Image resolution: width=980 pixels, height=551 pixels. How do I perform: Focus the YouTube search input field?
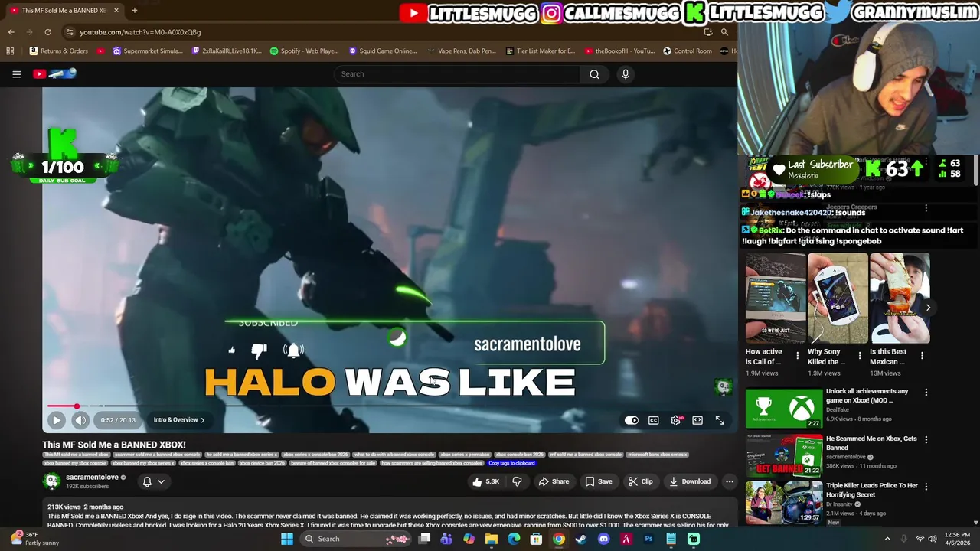coord(456,74)
